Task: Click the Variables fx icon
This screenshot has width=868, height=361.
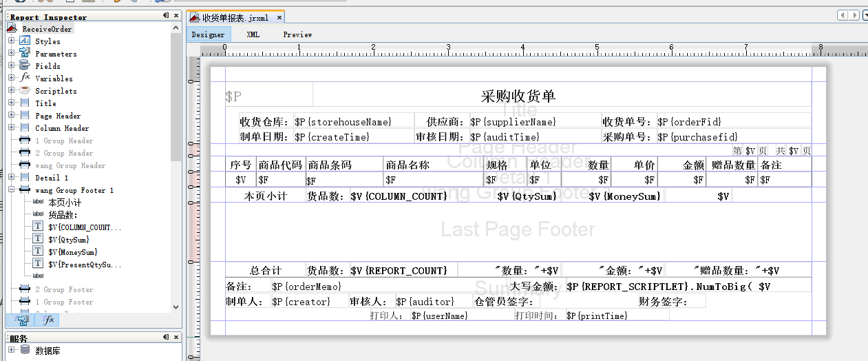Action: (24, 79)
